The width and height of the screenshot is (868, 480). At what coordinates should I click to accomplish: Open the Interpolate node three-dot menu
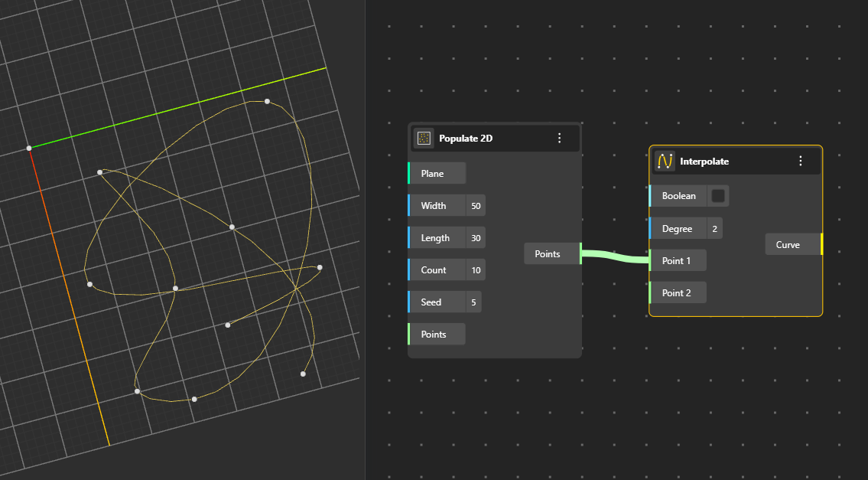(800, 161)
